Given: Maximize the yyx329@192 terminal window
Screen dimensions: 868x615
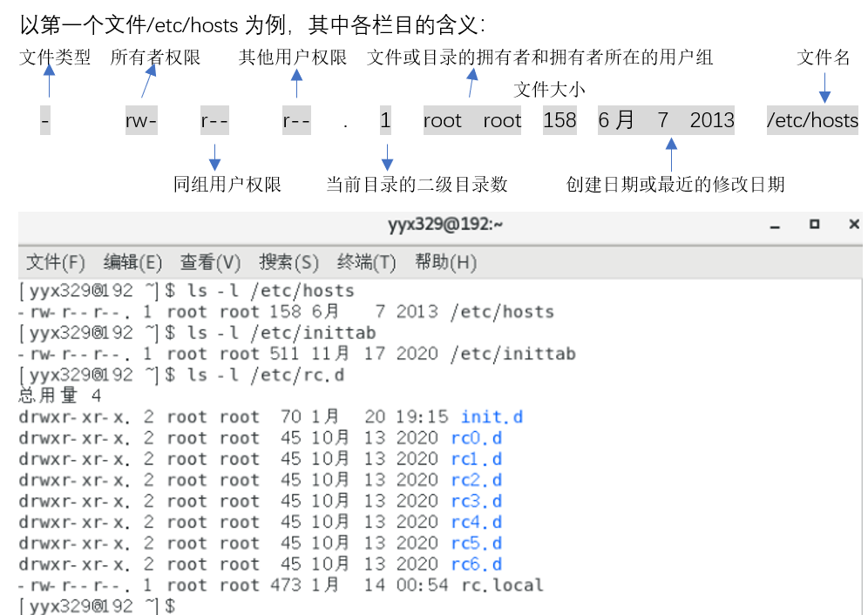Looking at the screenshot, I should click(x=814, y=224).
